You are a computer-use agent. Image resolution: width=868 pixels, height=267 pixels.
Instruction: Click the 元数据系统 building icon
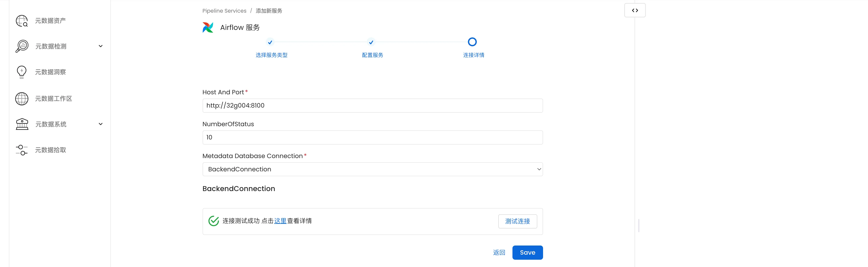(x=22, y=124)
